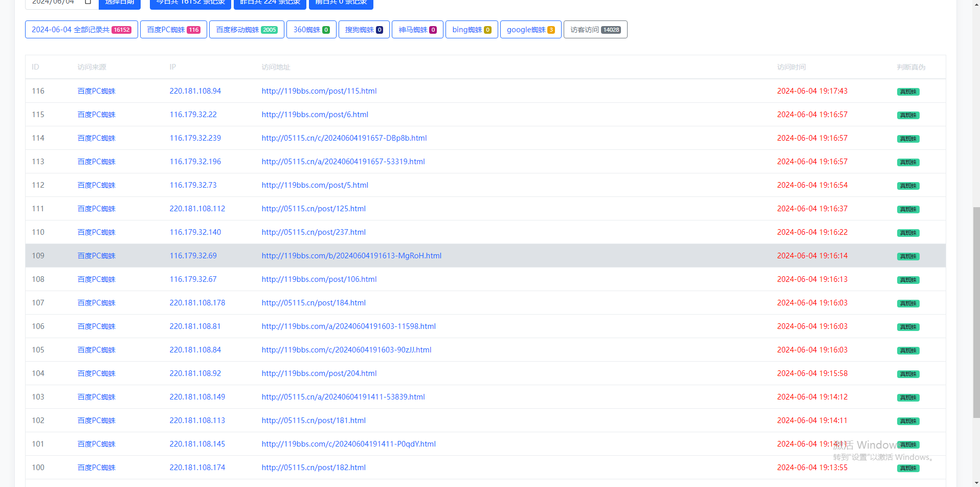Click 百度PC蜘蛛 source in row 116
This screenshot has width=980, height=487.
click(97, 91)
